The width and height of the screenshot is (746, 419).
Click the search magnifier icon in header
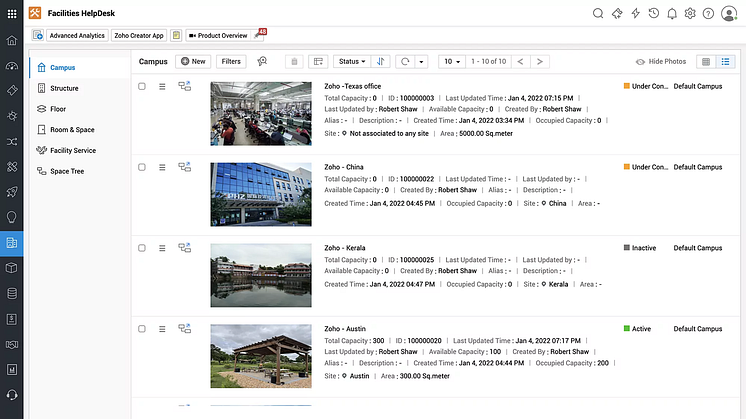click(x=599, y=13)
